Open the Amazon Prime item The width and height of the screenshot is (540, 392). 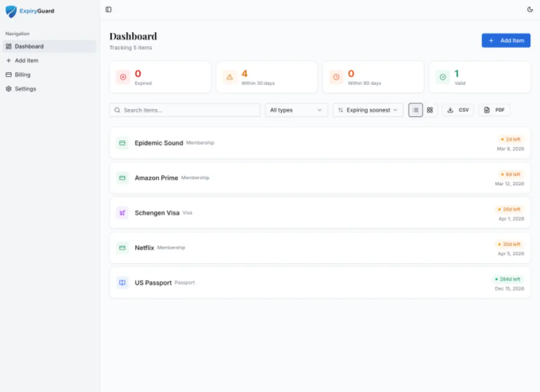tap(320, 178)
